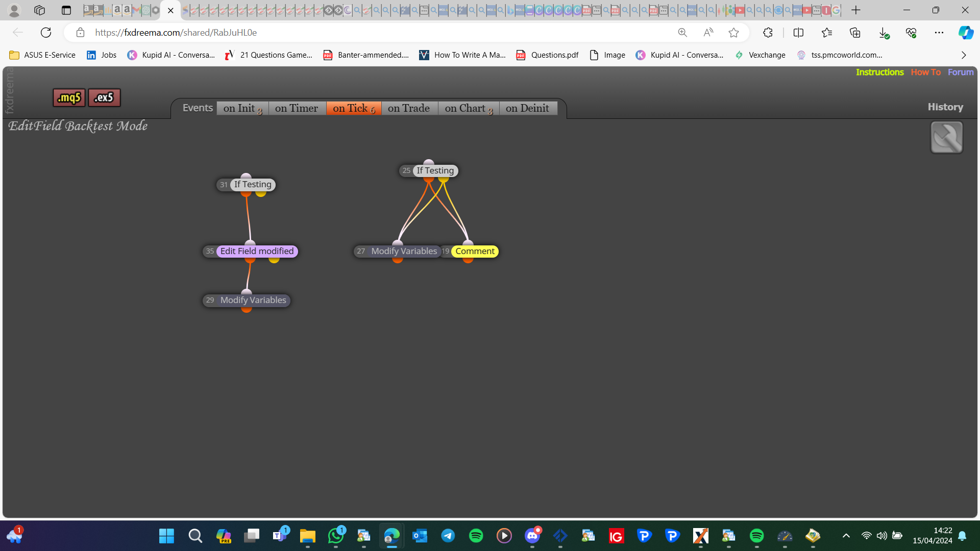Open the Forum link
Viewport: 980px width, 551px height.
[961, 72]
